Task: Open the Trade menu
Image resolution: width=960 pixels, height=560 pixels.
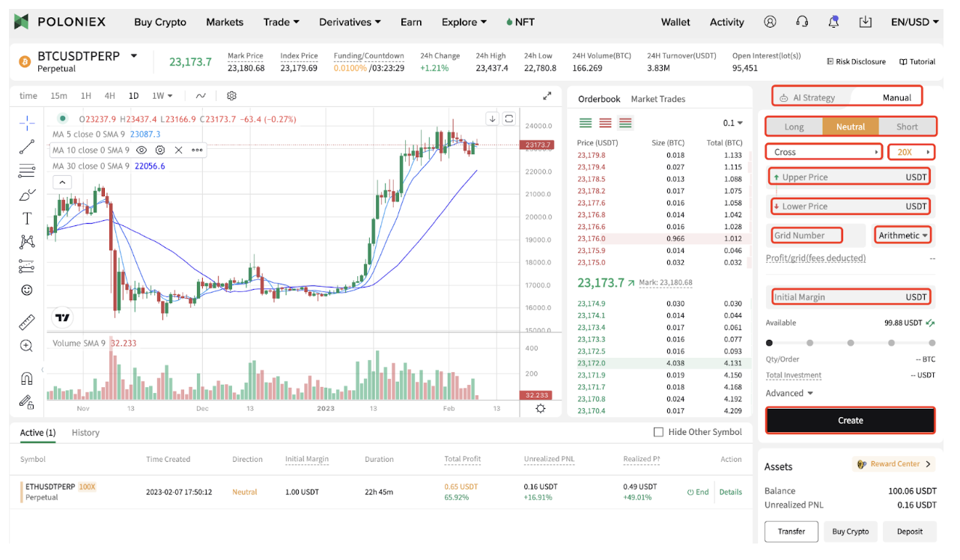Action: tap(281, 22)
